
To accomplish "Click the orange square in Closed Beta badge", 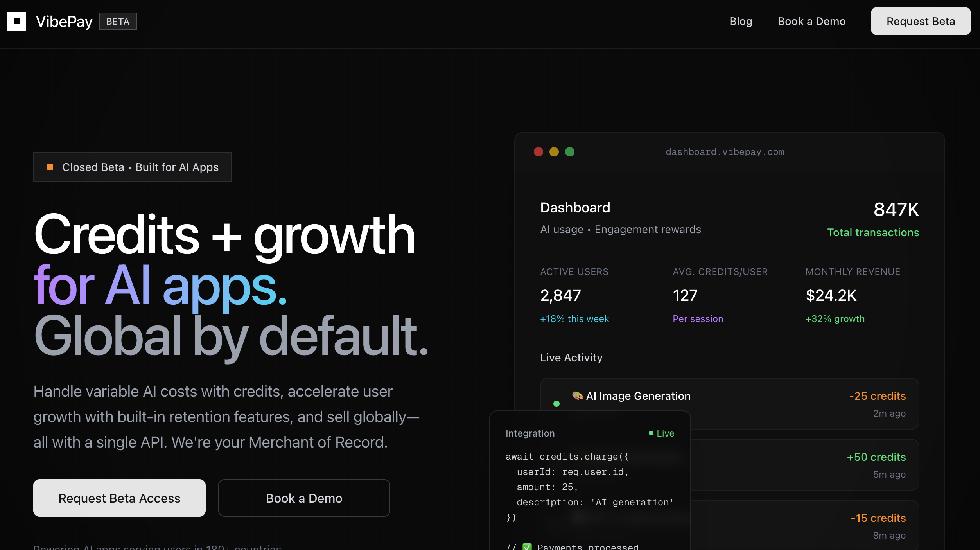I will tap(50, 167).
